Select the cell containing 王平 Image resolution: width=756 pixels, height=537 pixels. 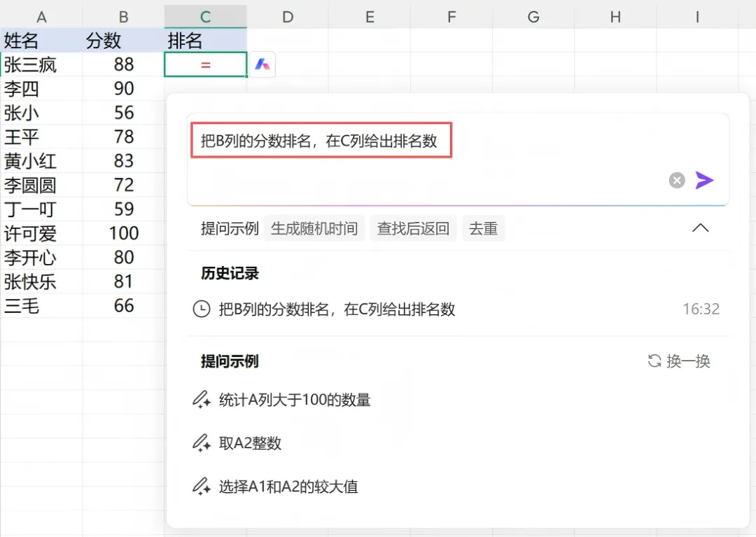[41, 137]
